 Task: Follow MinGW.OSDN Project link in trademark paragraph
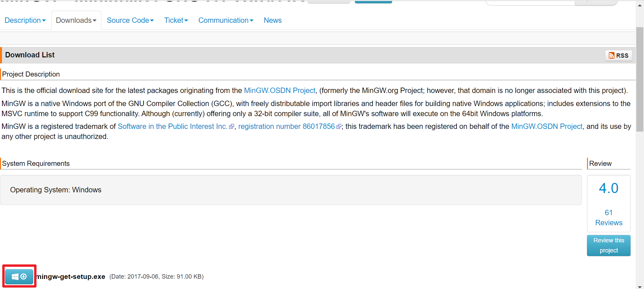tap(547, 127)
